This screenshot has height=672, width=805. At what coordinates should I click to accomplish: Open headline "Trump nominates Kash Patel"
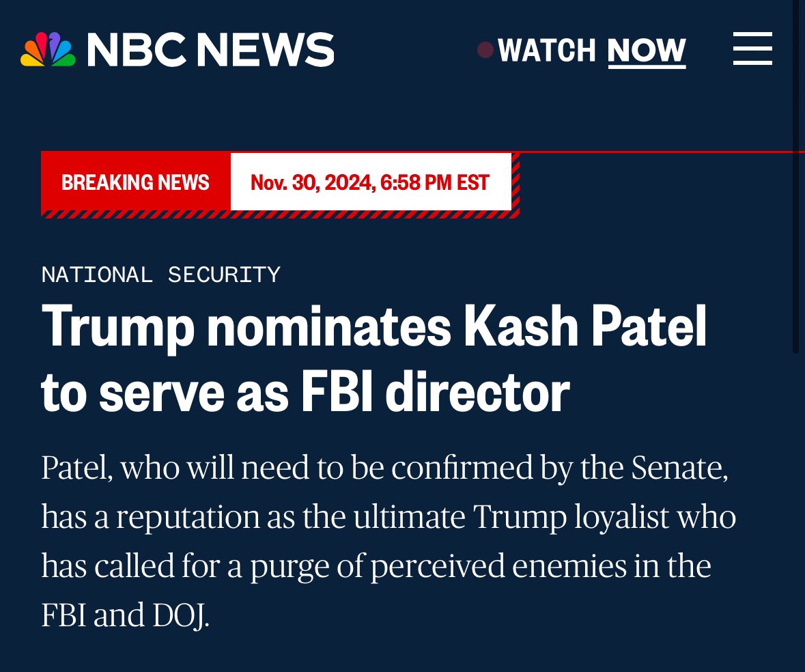point(374,328)
